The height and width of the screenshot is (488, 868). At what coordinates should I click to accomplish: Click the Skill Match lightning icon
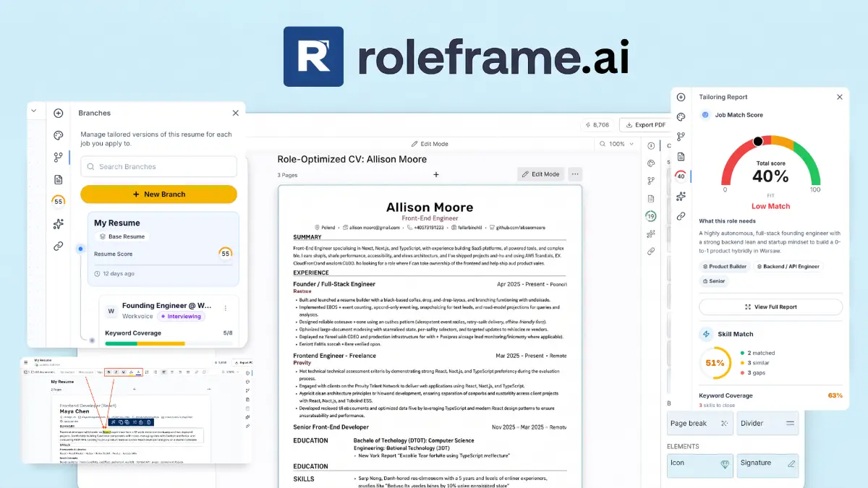(x=707, y=334)
